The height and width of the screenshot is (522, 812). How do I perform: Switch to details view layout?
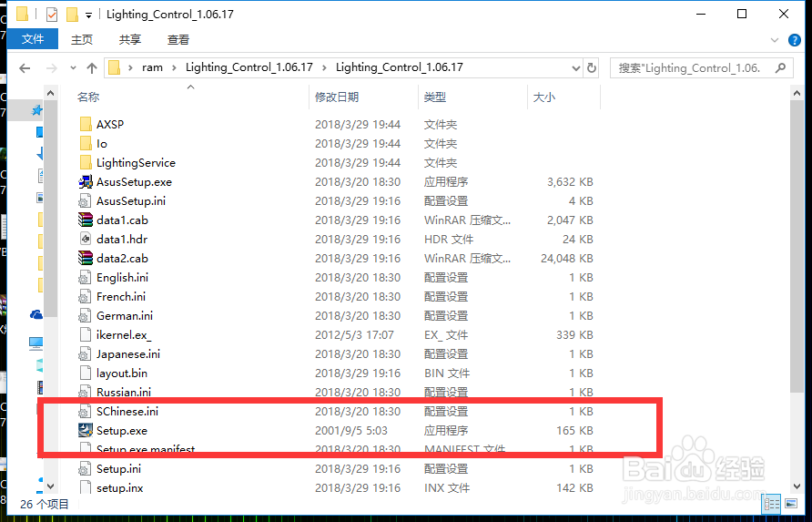pos(772,504)
